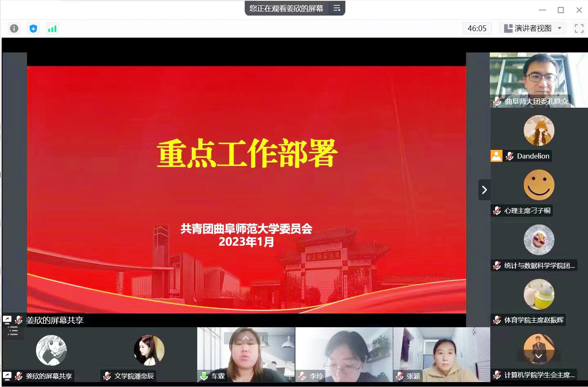Image resolution: width=588 pixels, height=387 pixels.
Task: Click the screen share icon beside 姜欣的屏幕共享 label
Action: (x=7, y=320)
